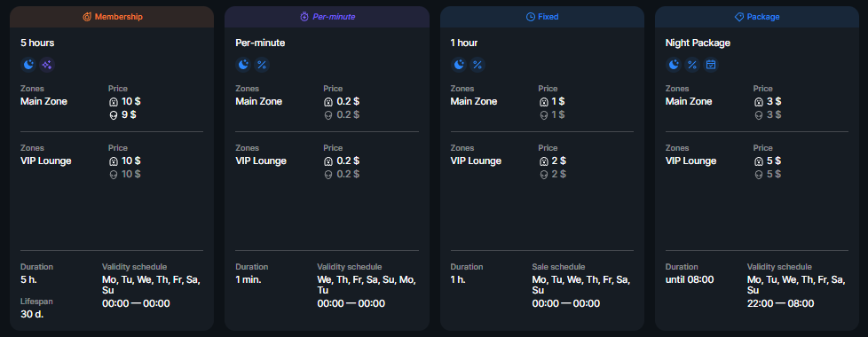Click the 'until 08:00' duration value
Image resolution: width=868 pixels, height=337 pixels.
[690, 279]
